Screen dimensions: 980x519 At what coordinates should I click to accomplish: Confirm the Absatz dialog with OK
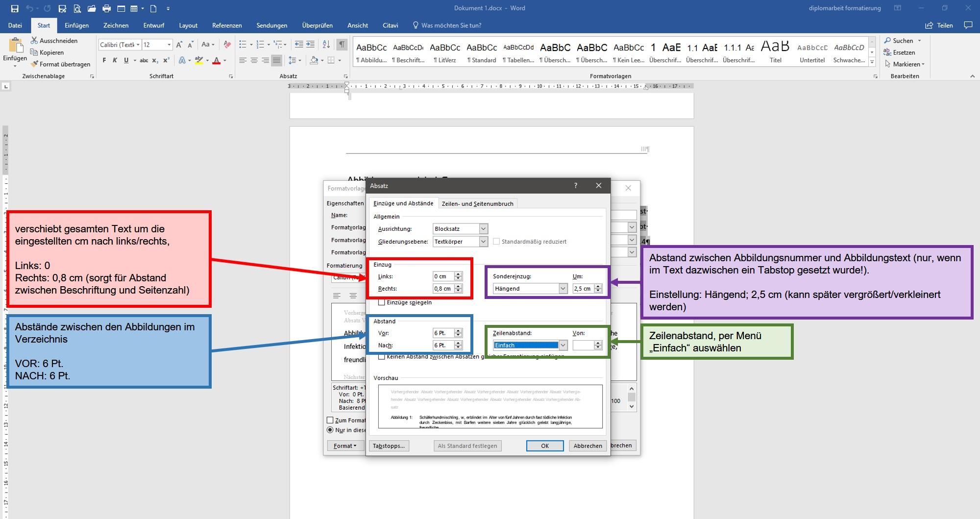pyautogui.click(x=545, y=446)
